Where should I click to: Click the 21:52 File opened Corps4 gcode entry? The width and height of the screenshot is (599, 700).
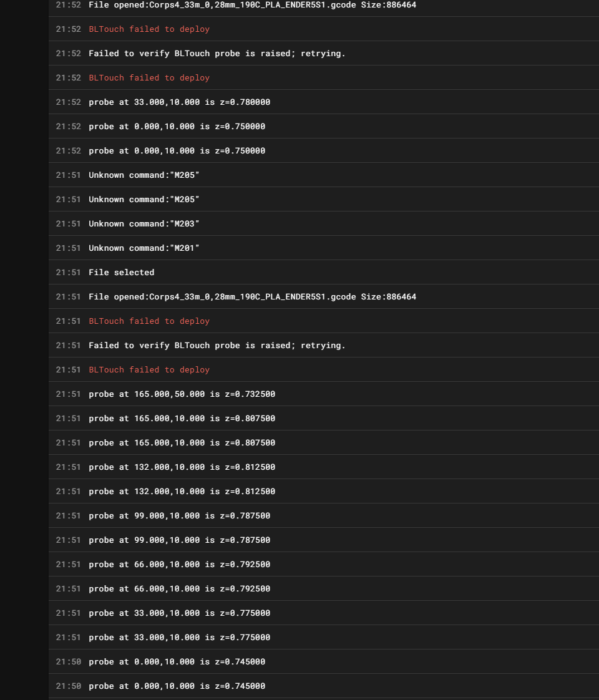252,5
